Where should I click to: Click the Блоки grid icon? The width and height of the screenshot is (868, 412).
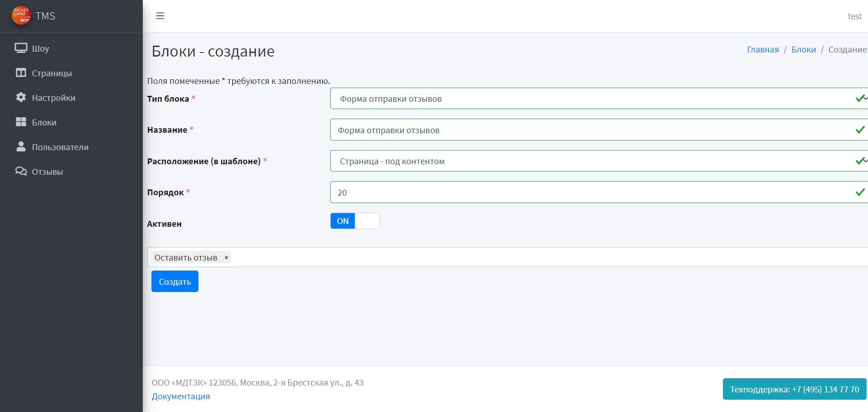pyautogui.click(x=21, y=122)
